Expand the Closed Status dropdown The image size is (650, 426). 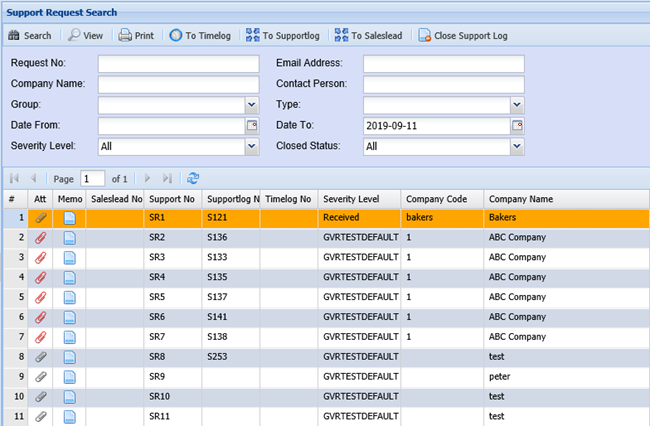[517, 146]
